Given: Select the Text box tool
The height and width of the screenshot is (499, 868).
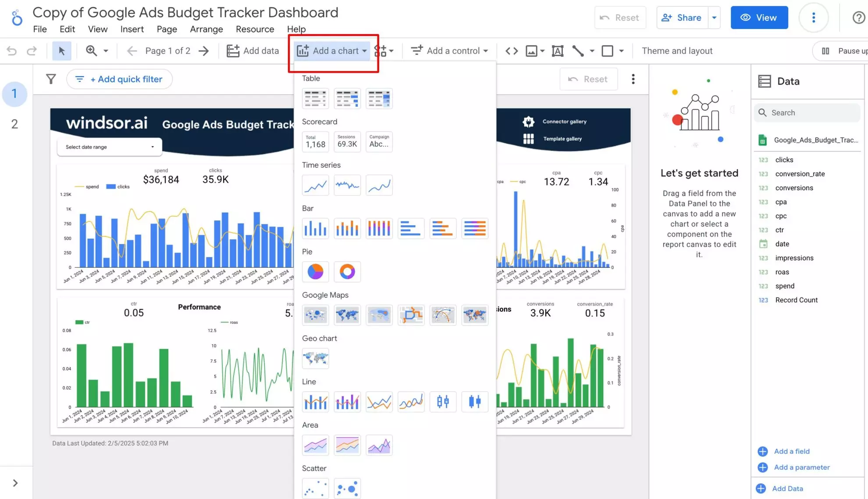Looking at the screenshot, I should [557, 51].
